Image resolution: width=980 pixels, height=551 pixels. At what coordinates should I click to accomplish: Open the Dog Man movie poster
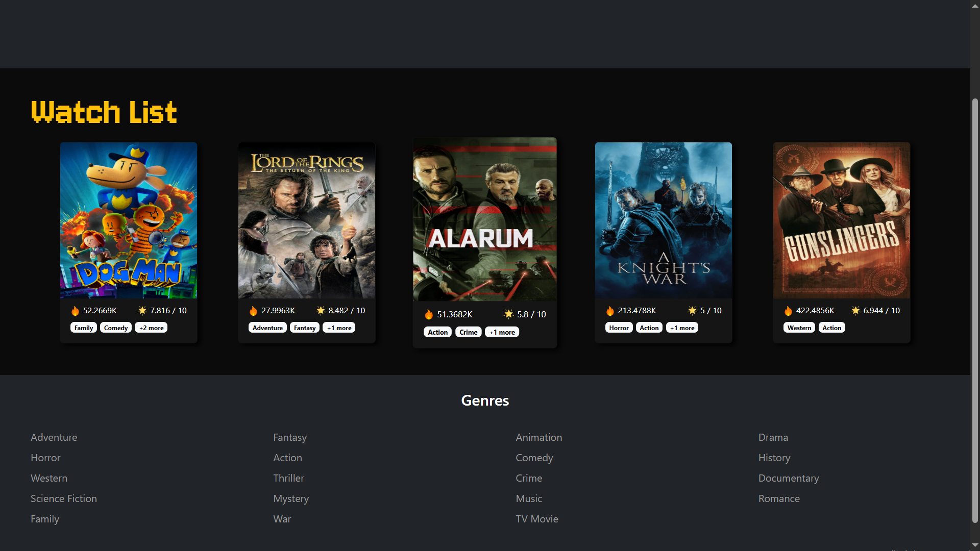(129, 220)
